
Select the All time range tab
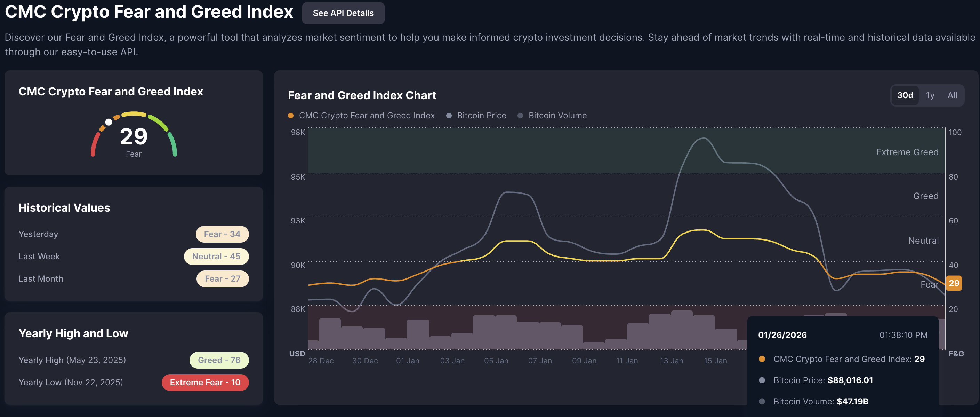[952, 95]
